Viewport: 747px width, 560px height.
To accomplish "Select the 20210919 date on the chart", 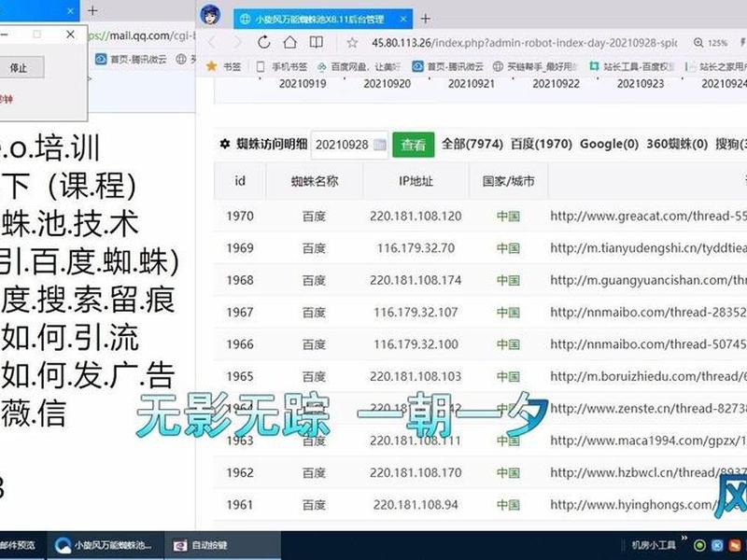I will (x=303, y=84).
